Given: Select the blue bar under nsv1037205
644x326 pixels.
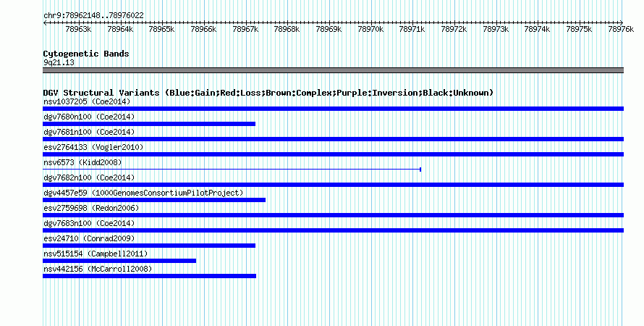Looking at the screenshot, I should [x=333, y=109].
